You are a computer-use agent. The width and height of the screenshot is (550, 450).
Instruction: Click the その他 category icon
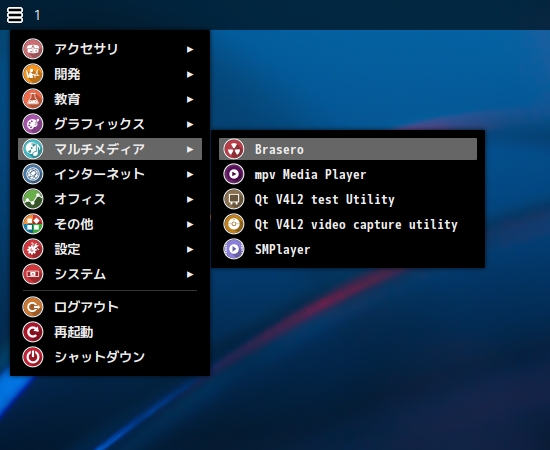pos(33,224)
